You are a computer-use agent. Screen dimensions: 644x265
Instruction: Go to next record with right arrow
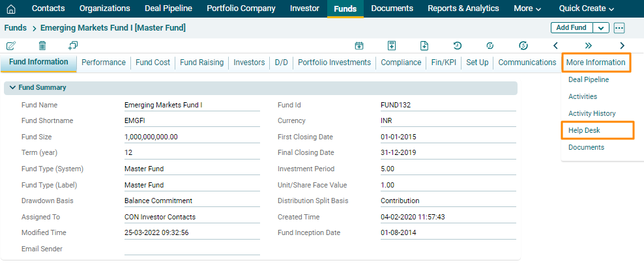click(622, 46)
